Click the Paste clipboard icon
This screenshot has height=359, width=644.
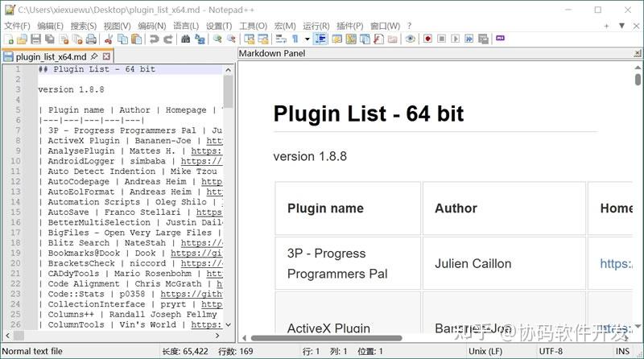136,39
